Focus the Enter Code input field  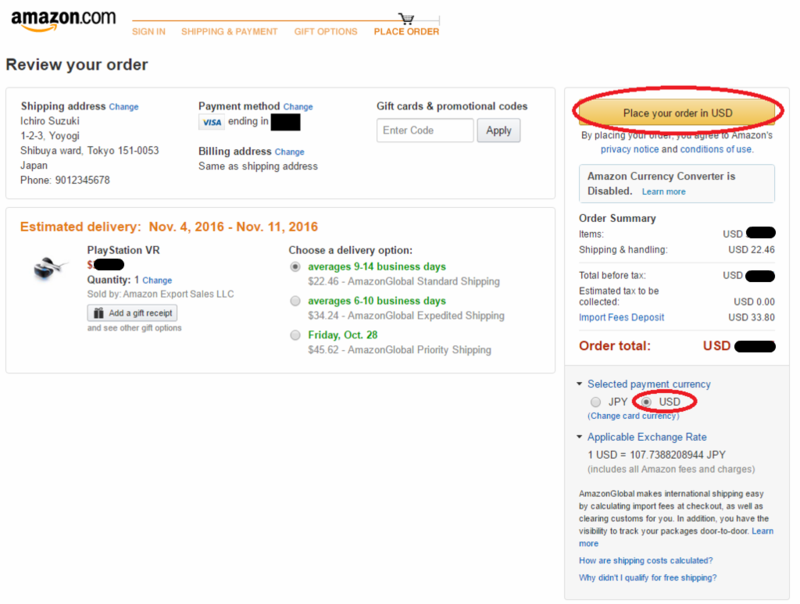point(425,131)
